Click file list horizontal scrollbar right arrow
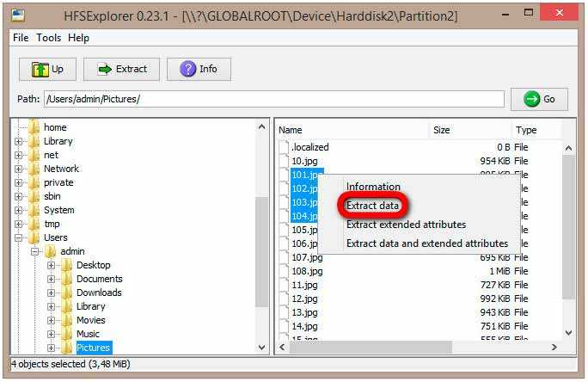The height and width of the screenshot is (382, 588). pos(554,348)
